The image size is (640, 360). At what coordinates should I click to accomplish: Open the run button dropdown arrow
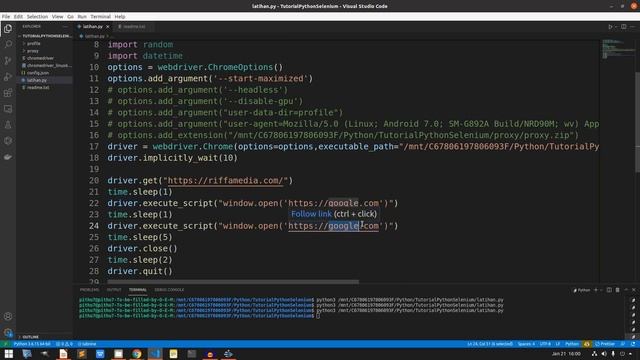tap(616, 27)
